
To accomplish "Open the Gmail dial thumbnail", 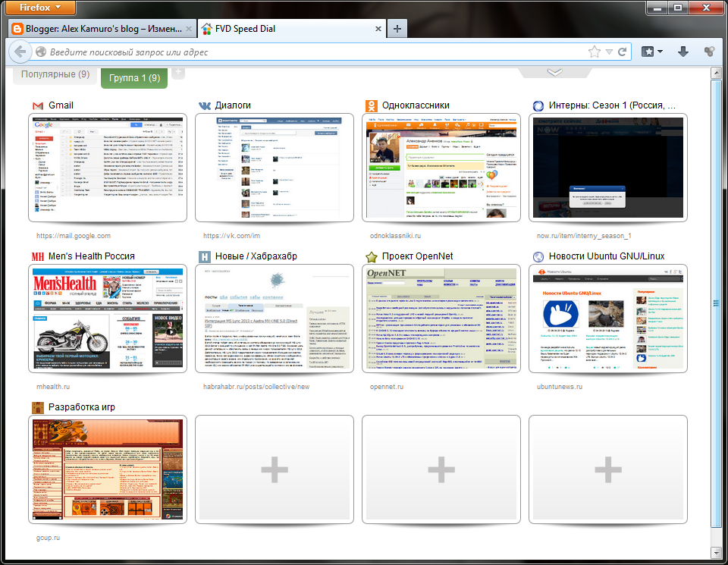I will coord(108,168).
